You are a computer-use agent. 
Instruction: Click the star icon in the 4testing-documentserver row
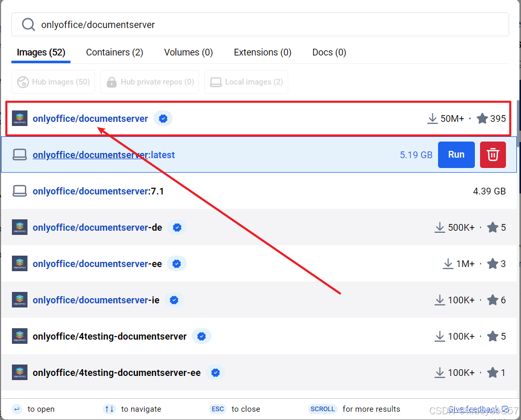coord(492,336)
